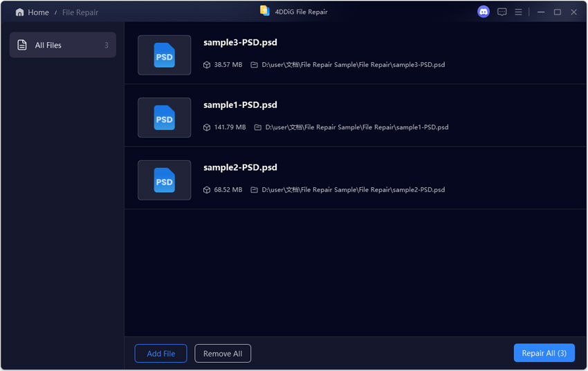
Task: Click the All Files document icon
Action: [x=22, y=45]
